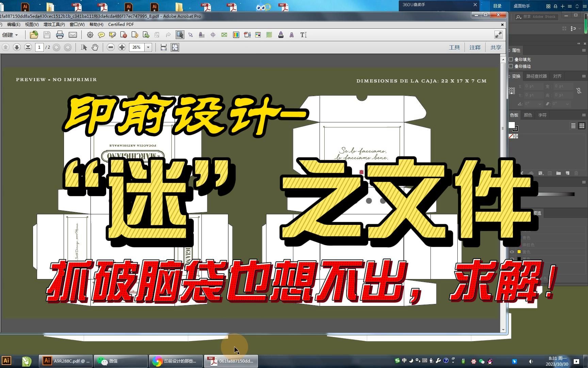The width and height of the screenshot is (588, 368).
Task: Open the 增效工具(P) menu
Action: [54, 25]
